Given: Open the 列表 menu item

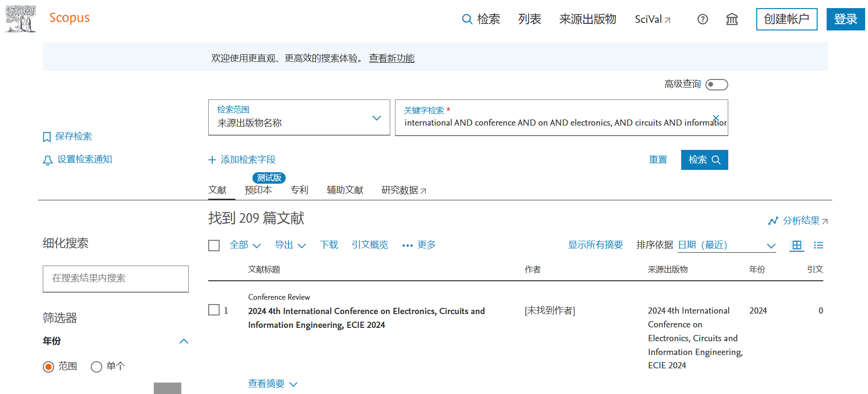Looking at the screenshot, I should [x=530, y=19].
